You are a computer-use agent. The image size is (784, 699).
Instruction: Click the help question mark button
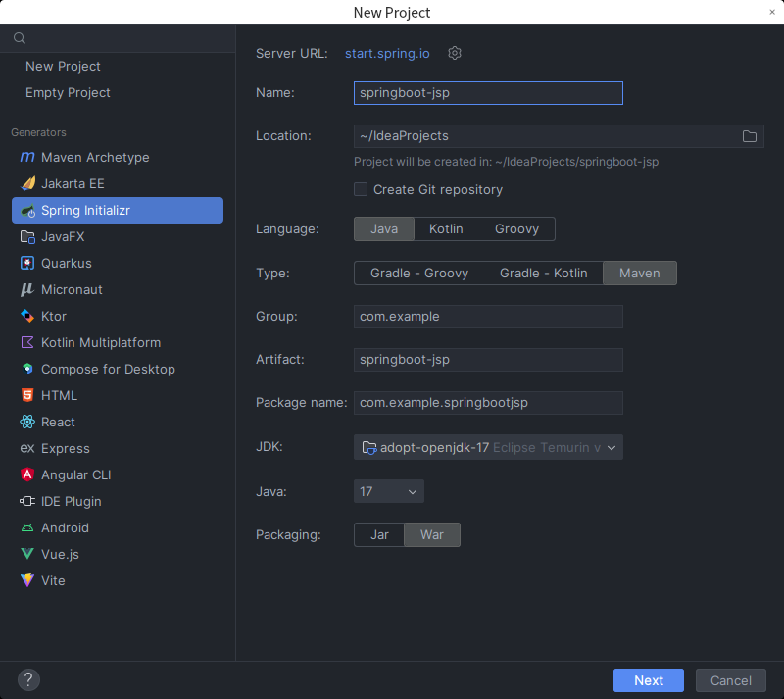(28, 680)
